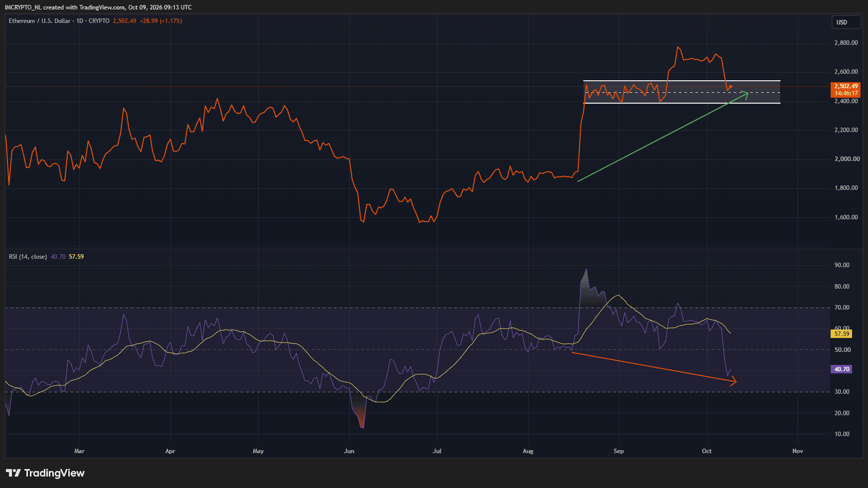Click the RSI value 40.70 in the legend
Screen dimensions: 868x488
(58, 257)
